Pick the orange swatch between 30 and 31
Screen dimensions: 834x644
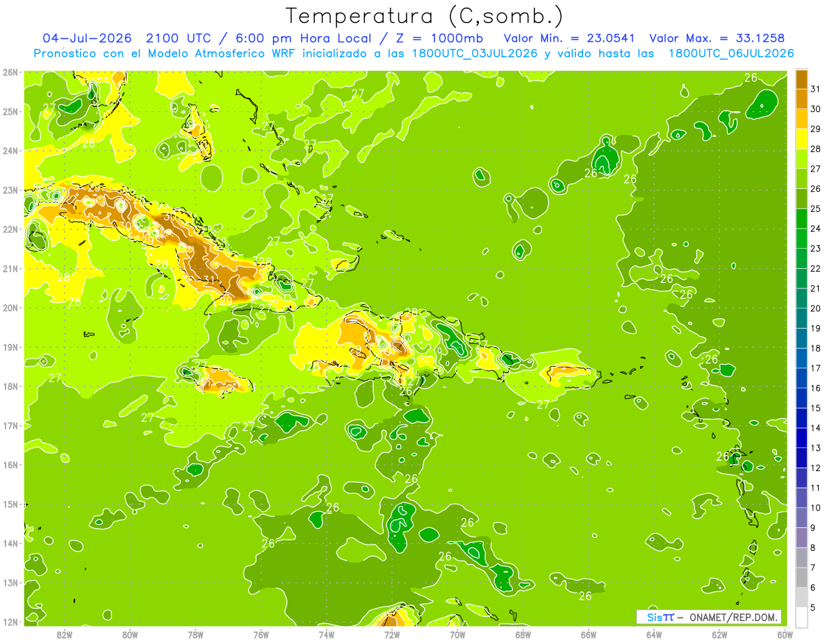[x=801, y=99]
